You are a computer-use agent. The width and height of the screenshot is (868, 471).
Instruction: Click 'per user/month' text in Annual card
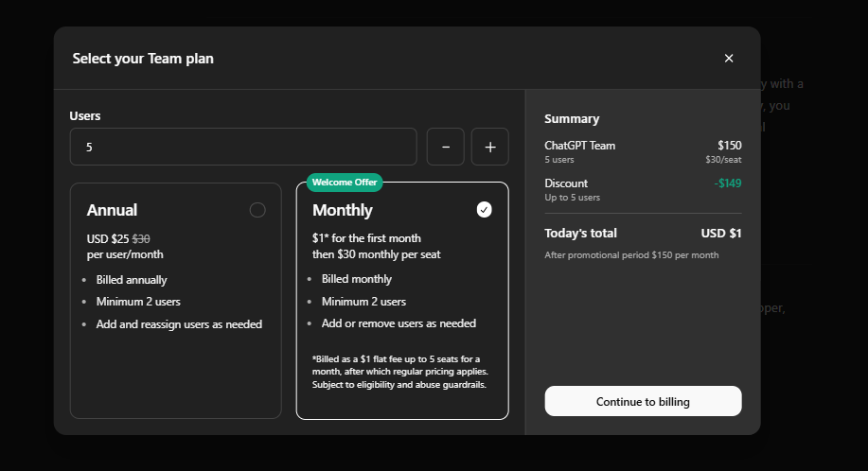[x=125, y=254]
